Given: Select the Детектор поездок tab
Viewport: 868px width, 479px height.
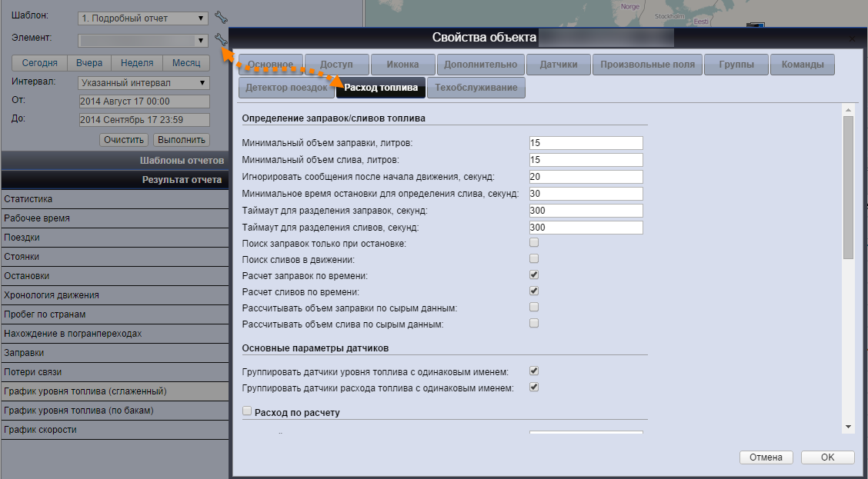Looking at the screenshot, I should (x=286, y=88).
